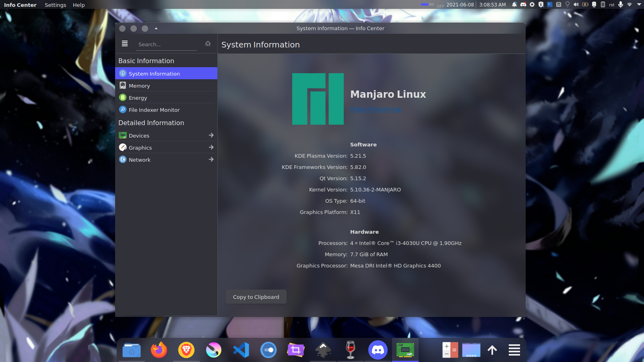Launch Visual Studio Code from the dock
Screen dimensions: 644x362
point(241,350)
